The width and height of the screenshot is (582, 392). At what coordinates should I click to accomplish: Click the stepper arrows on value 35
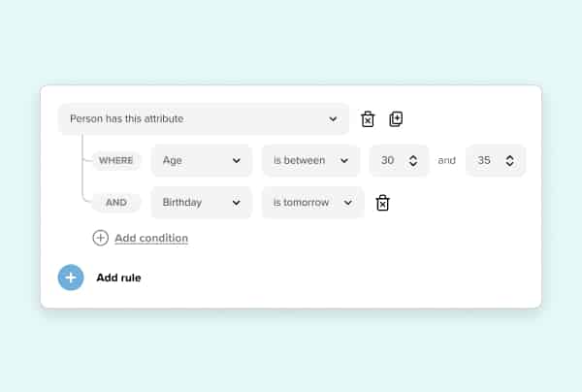coord(510,161)
